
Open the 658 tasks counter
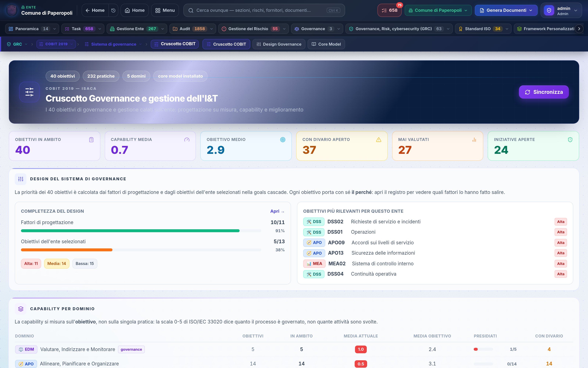390,10
